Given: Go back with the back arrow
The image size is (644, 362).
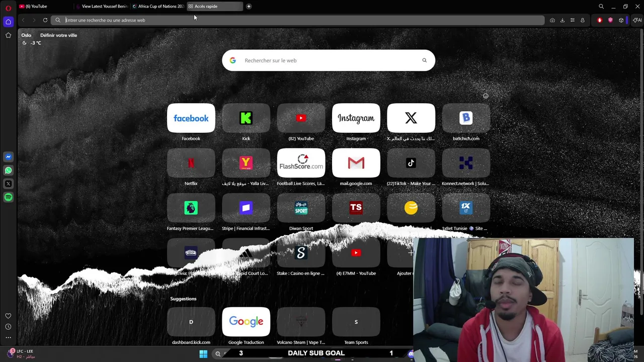Looking at the screenshot, I should tap(23, 20).
